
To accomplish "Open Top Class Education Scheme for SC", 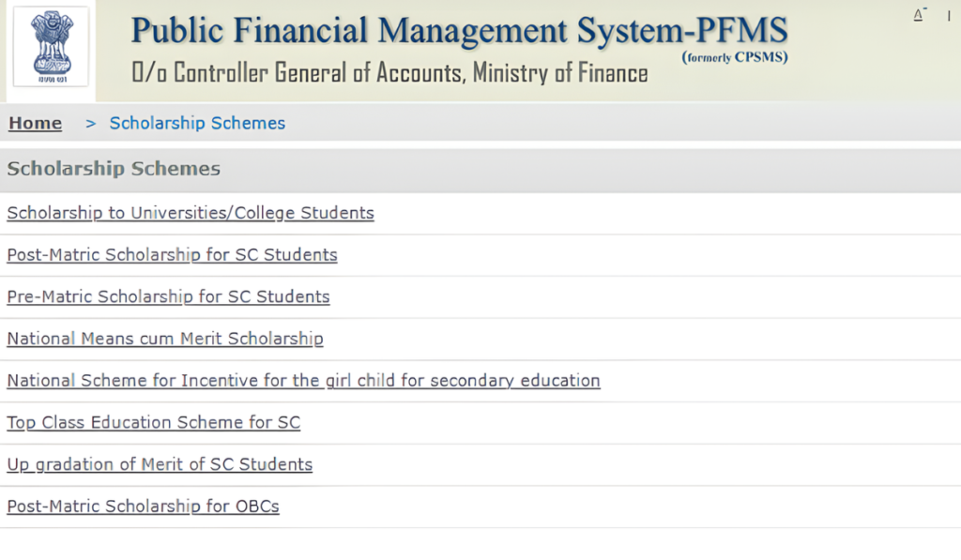I will (x=153, y=423).
